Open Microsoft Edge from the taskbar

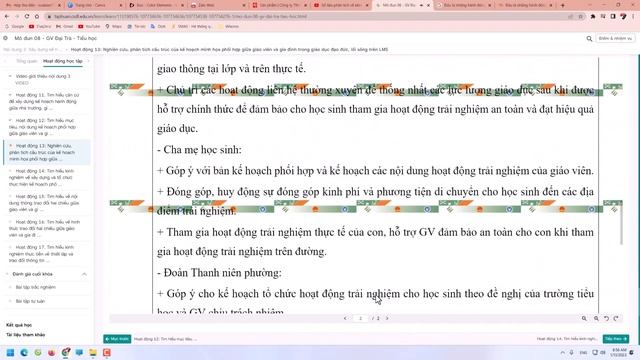(24, 353)
